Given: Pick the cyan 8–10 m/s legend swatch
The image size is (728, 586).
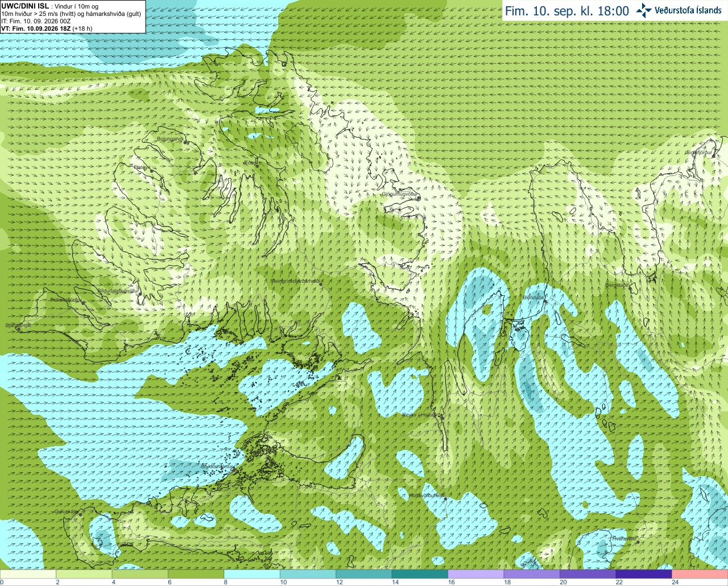Looking at the screenshot, I should pos(252,574).
